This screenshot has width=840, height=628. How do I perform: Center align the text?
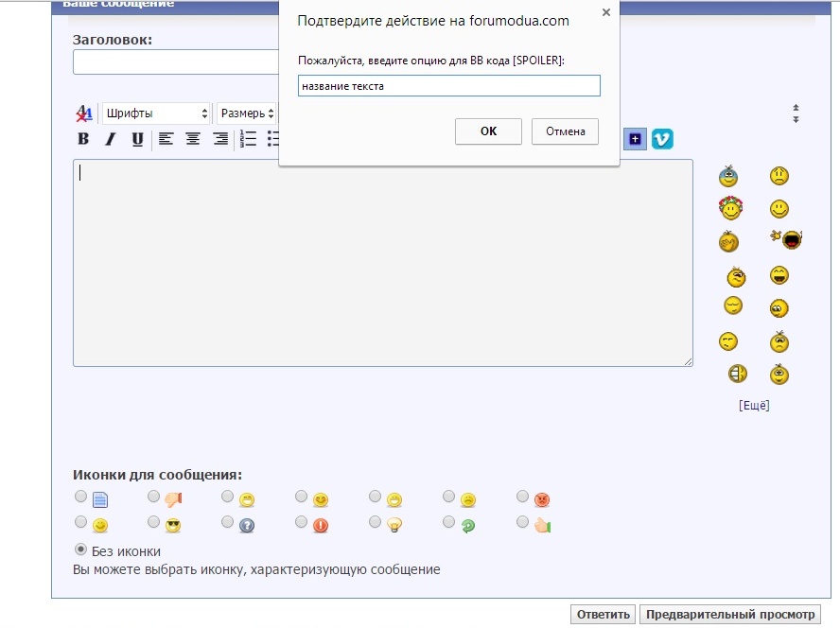pyautogui.click(x=193, y=139)
